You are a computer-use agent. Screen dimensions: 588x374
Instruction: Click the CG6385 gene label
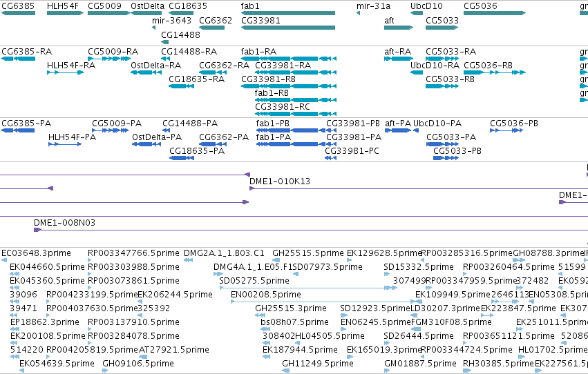tap(18, 6)
